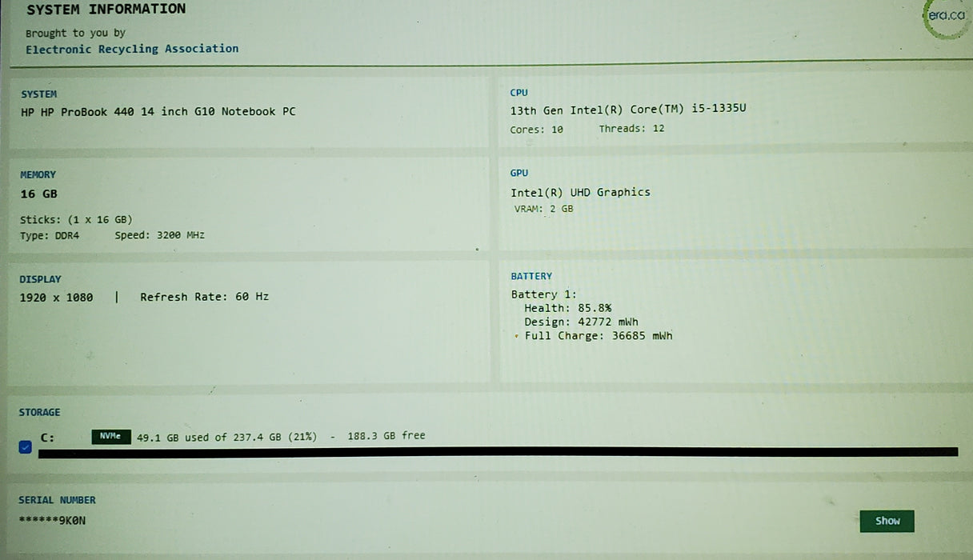Click the Show serial number button

pyautogui.click(x=887, y=521)
